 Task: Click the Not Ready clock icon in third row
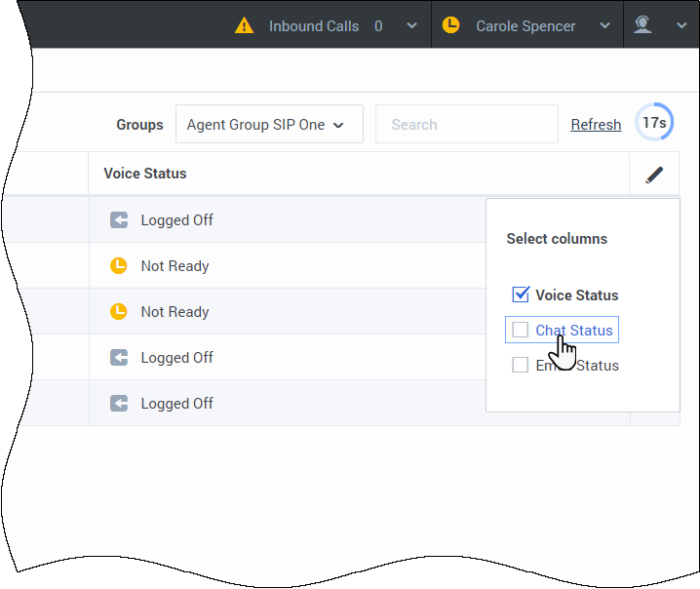pos(119,312)
